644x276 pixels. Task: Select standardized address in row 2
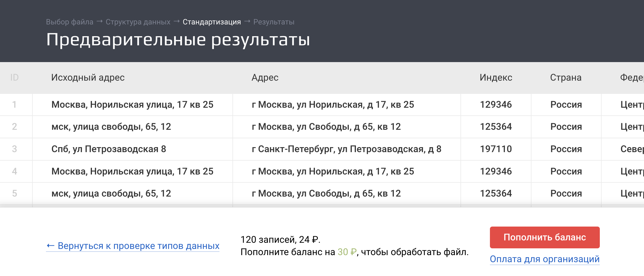point(346,127)
